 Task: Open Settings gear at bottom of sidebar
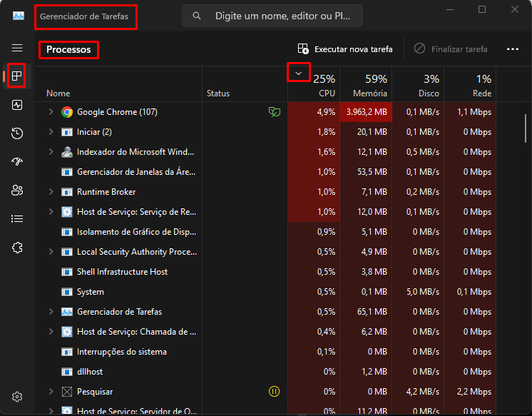tap(17, 397)
